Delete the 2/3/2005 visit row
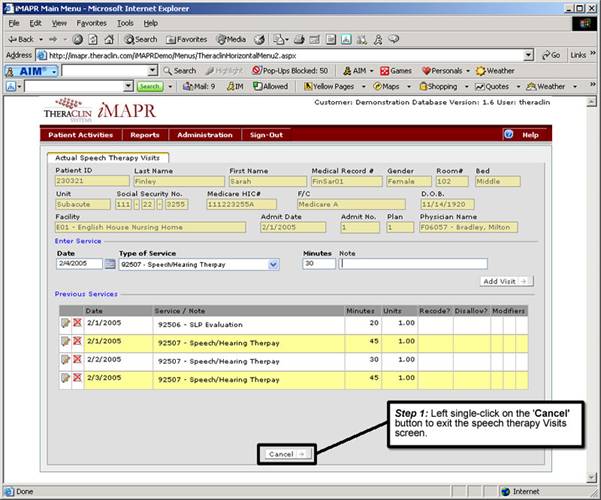This screenshot has height=500, width=601. click(77, 378)
